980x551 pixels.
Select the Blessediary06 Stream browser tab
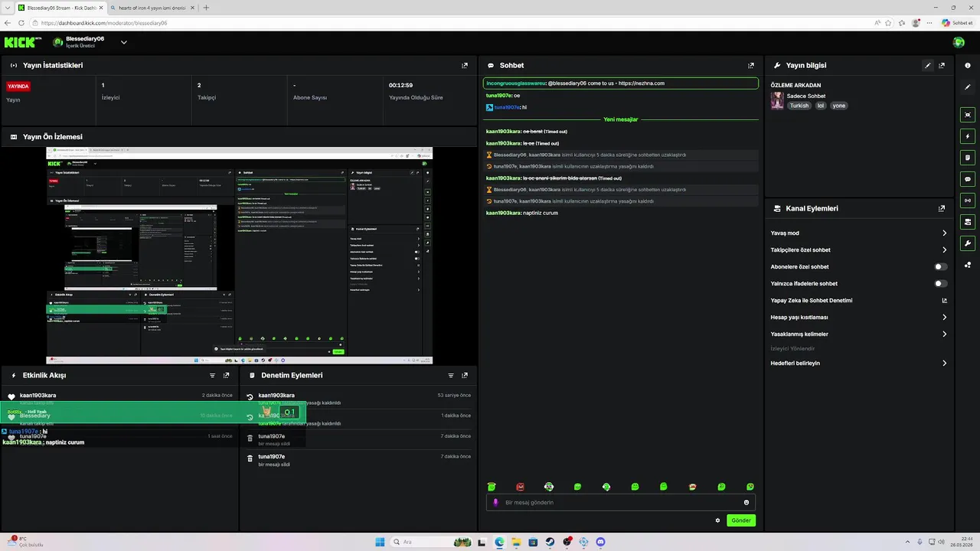(60, 8)
